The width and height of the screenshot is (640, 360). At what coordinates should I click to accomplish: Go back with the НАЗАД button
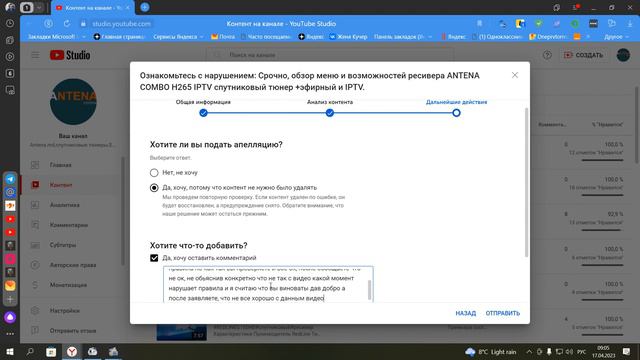tap(466, 313)
